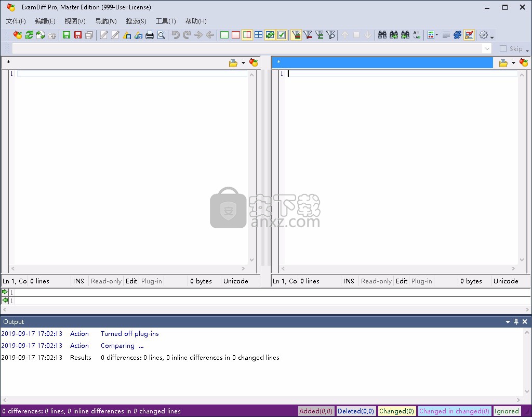This screenshot has height=417, width=532.
Task: Click Unicode in right pane status bar
Action: pos(506,281)
